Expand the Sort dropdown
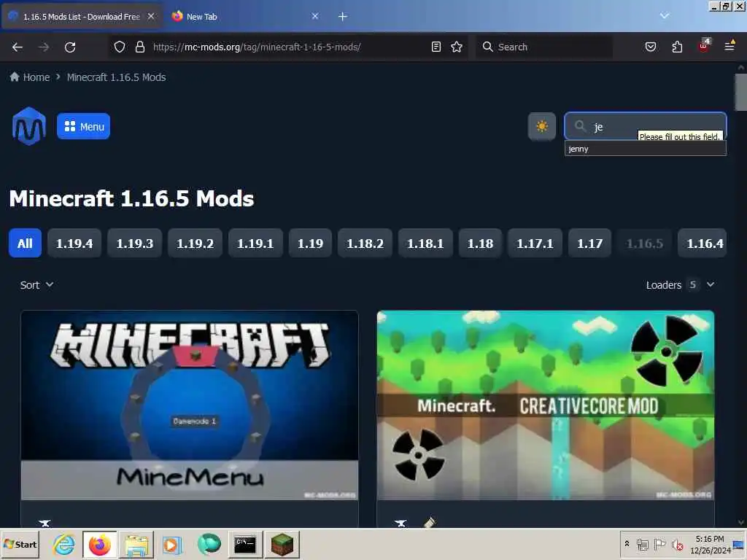Screen dimensions: 747x560 click(36, 285)
